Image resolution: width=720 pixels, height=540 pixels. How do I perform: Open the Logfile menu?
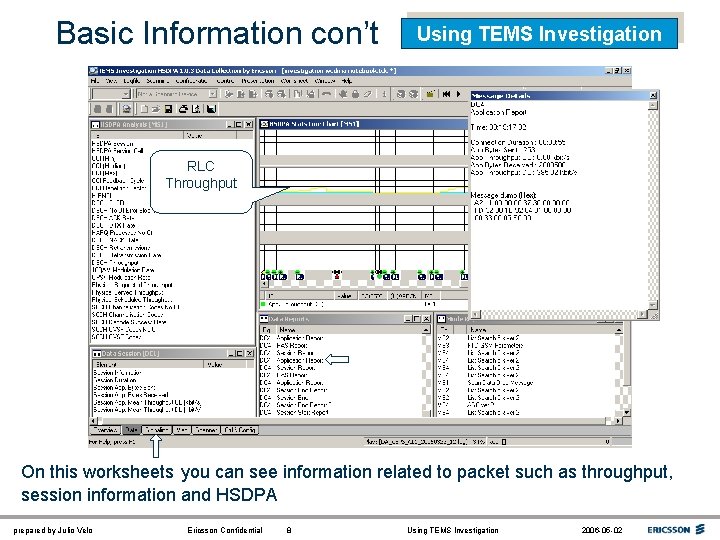point(132,81)
